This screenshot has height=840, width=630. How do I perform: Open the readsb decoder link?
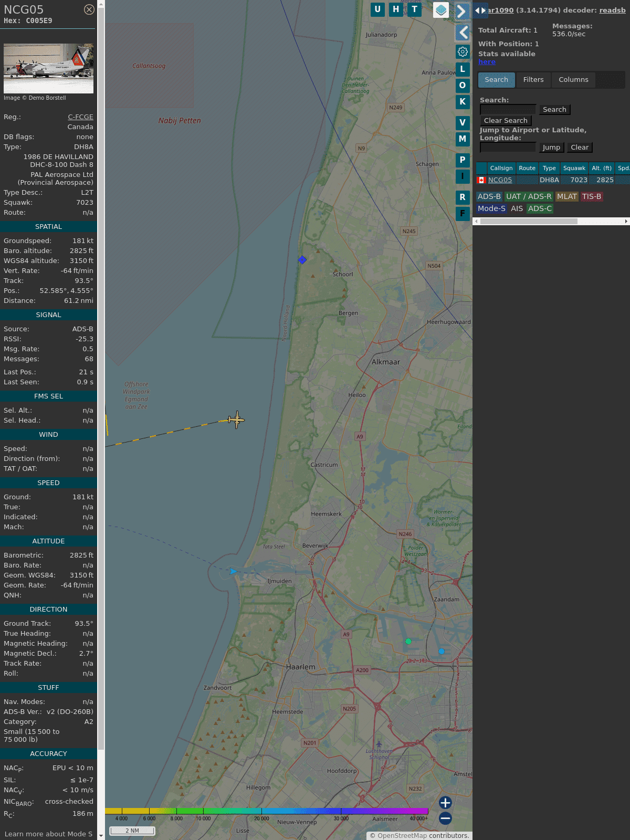[x=613, y=10]
